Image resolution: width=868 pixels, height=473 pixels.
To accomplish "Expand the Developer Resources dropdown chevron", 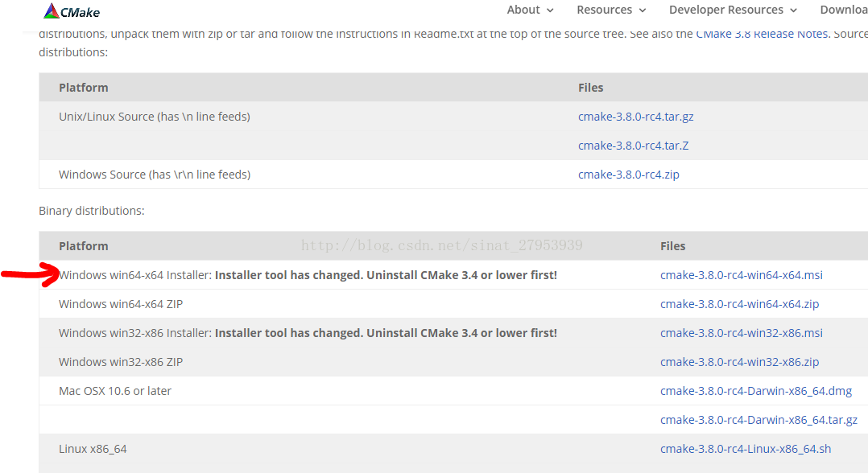I will coord(794,10).
